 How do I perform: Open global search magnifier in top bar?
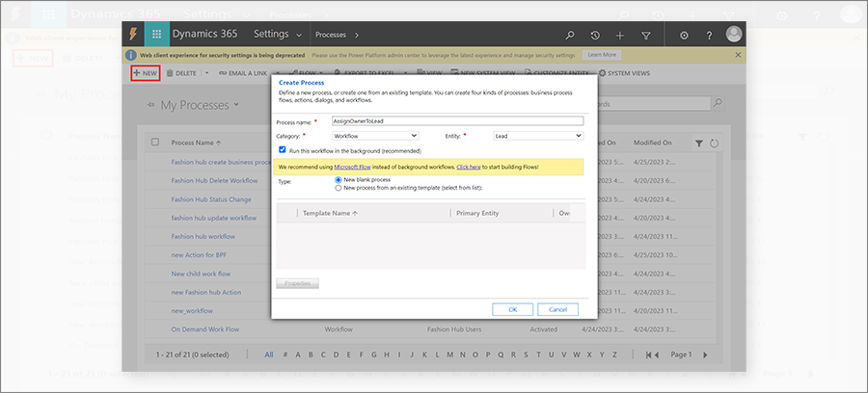tap(570, 35)
